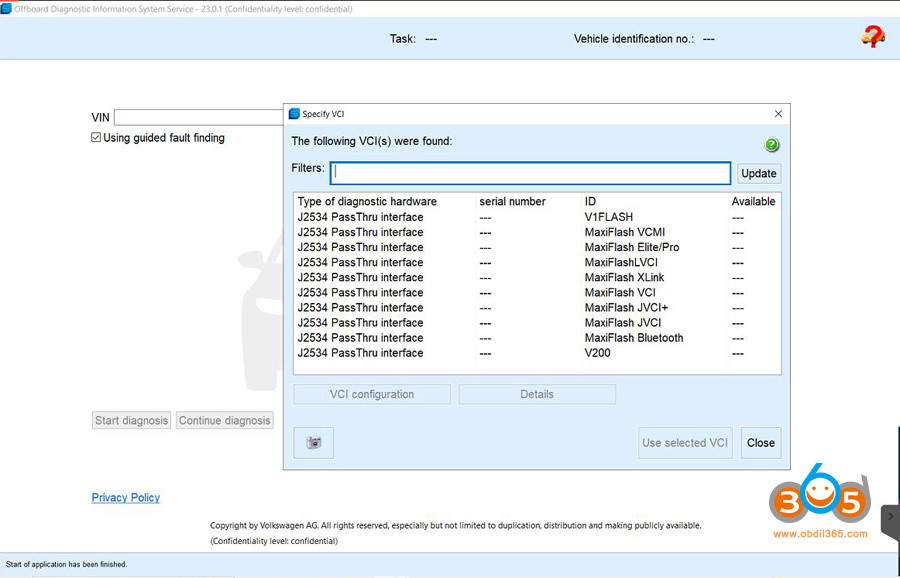Viewport: 900px width, 578px height.
Task: Click the red question mark help icon
Action: click(x=872, y=37)
